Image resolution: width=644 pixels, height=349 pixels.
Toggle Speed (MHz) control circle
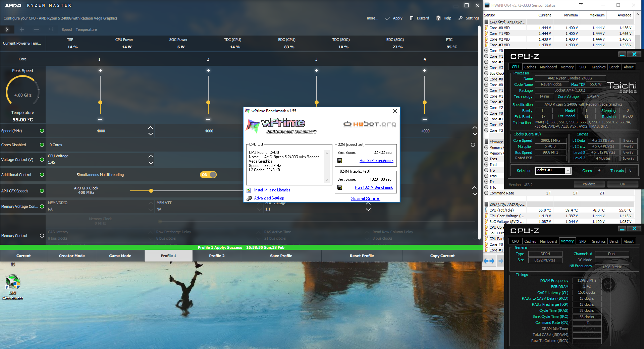(x=42, y=131)
